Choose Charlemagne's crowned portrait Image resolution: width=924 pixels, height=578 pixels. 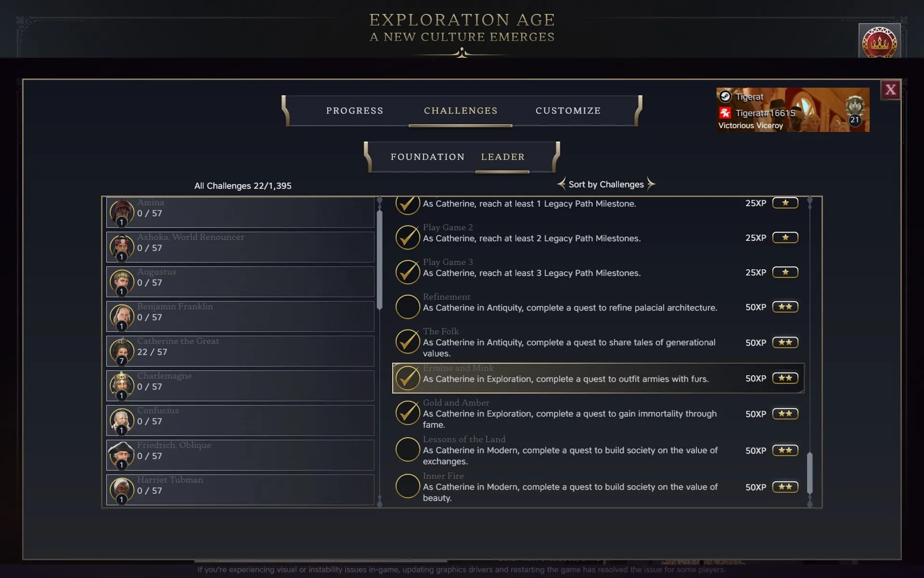pos(122,385)
